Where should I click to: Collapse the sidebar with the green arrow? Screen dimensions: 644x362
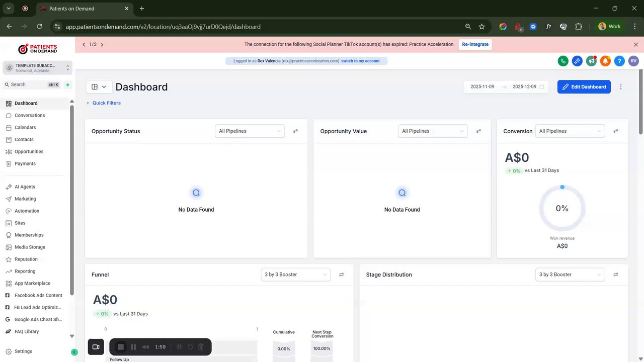click(x=74, y=352)
